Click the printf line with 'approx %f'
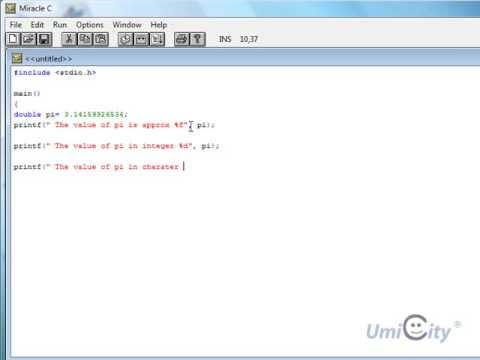Viewport: 480px width, 360px height. pyautogui.click(x=114, y=125)
